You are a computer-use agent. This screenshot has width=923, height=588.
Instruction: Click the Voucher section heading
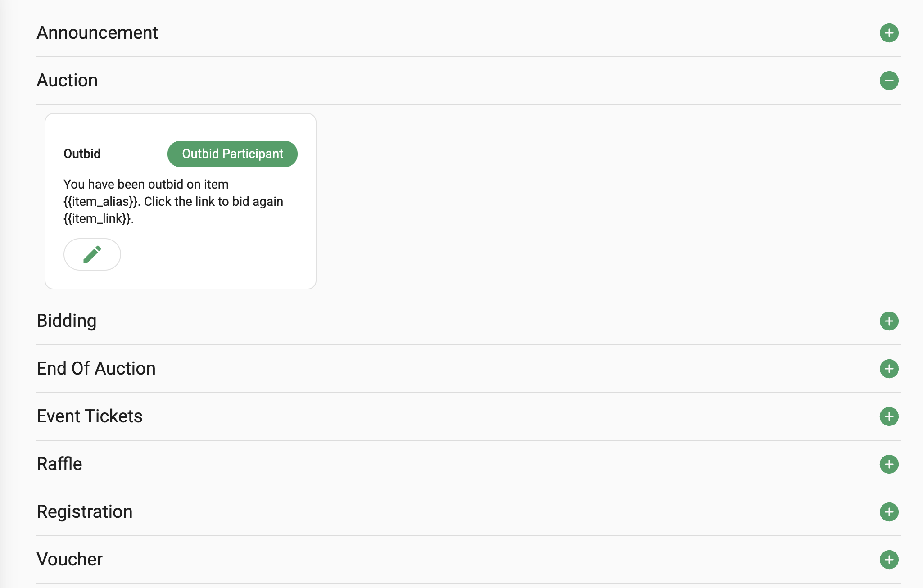pyautogui.click(x=70, y=560)
